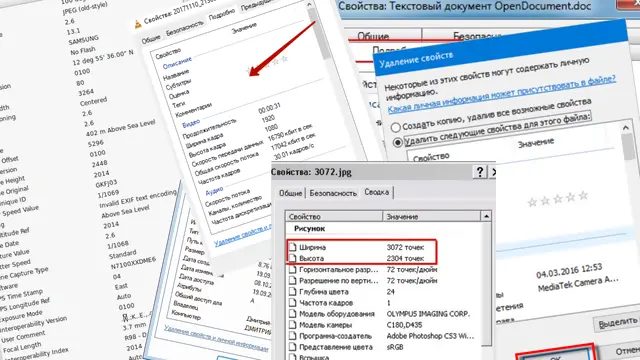Open the Безопасность tab of 3072.jpg

(333, 193)
